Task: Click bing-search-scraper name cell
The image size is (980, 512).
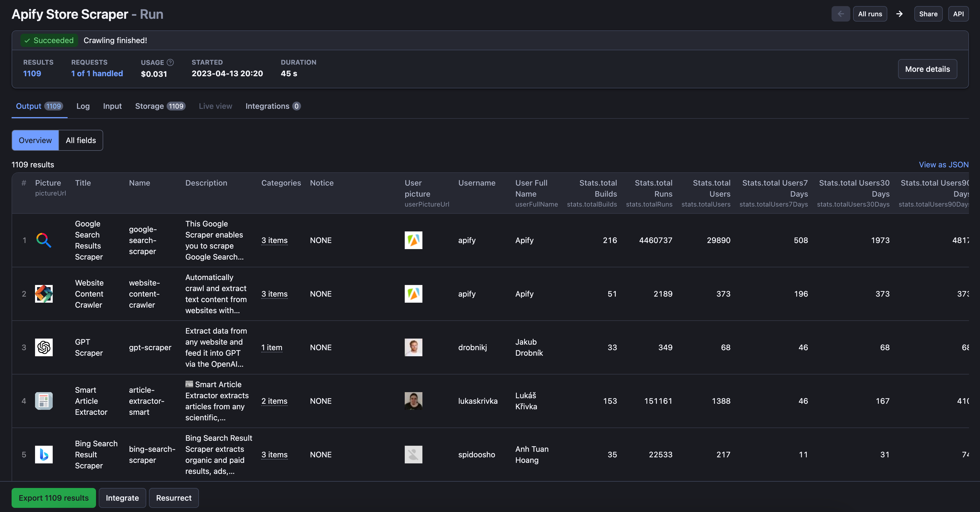Action: 152,455
